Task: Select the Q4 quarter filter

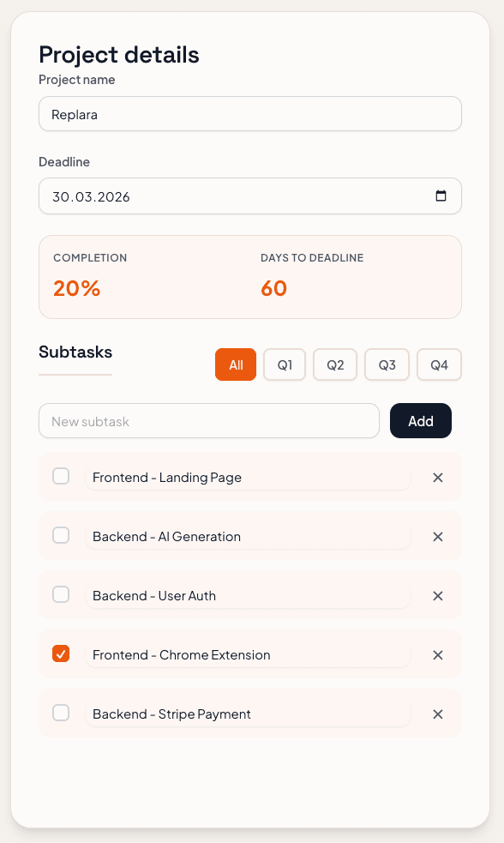Action: (439, 364)
